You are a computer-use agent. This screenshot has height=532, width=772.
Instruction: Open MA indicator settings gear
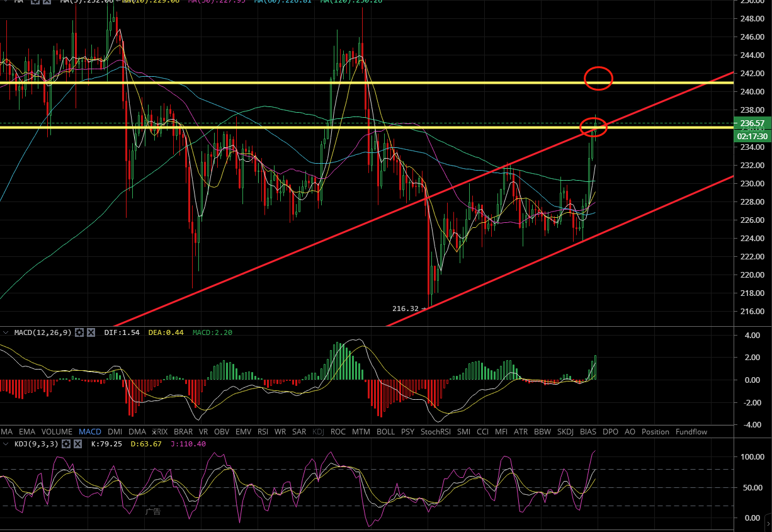click(x=37, y=2)
